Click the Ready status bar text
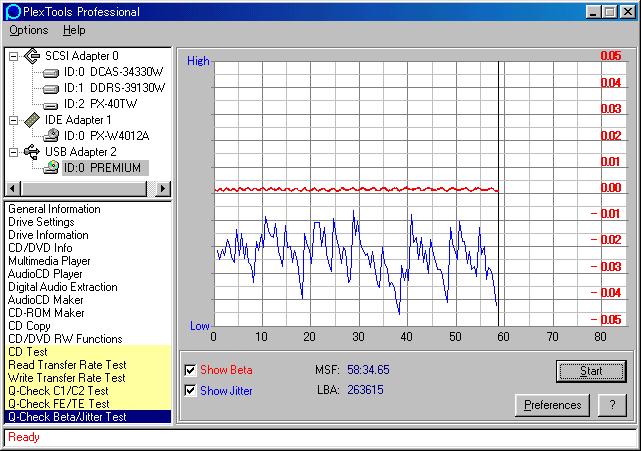This screenshot has width=641, height=451. [x=24, y=437]
